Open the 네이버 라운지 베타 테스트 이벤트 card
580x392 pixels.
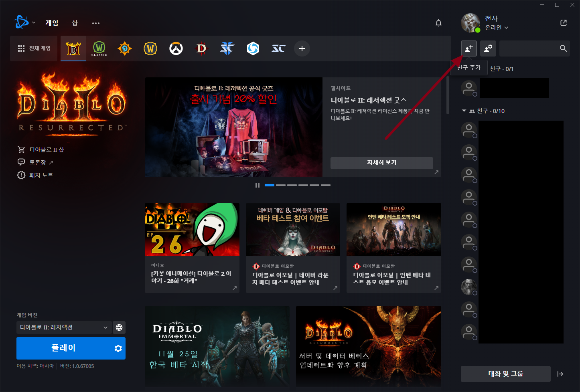(293, 248)
